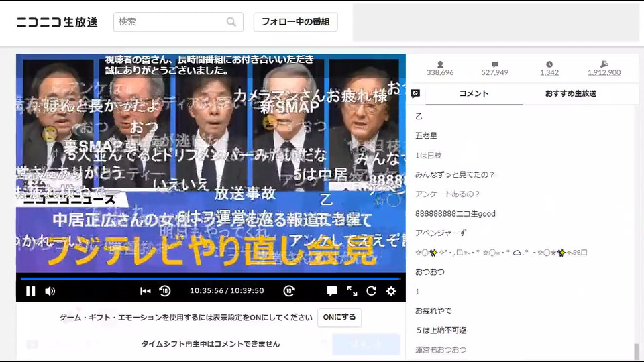Switch player to fullscreen mode
The image size is (644, 362).
click(352, 291)
